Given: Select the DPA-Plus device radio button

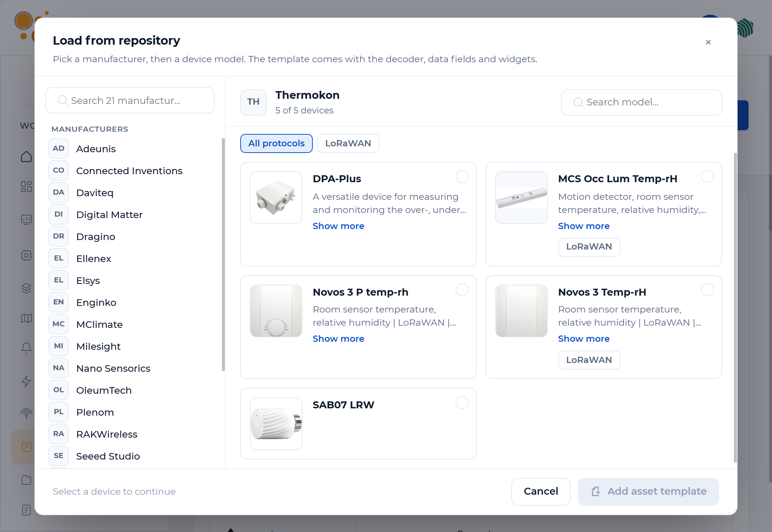Looking at the screenshot, I should 462,176.
